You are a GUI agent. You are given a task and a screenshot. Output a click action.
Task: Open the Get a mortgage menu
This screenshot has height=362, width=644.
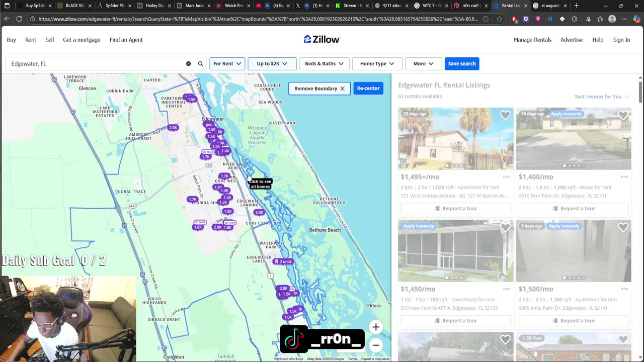tap(82, 40)
